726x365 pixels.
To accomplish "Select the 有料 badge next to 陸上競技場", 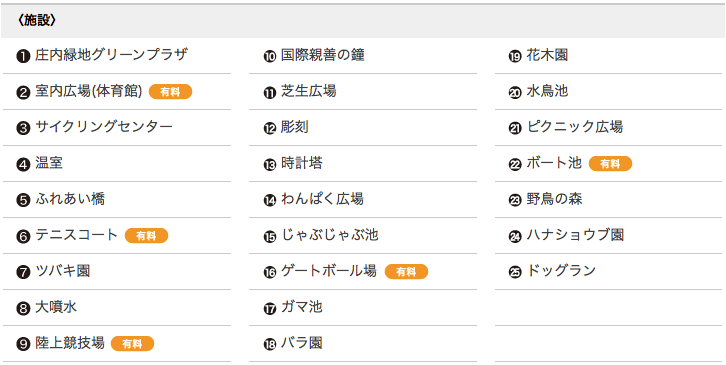I will pos(132,344).
